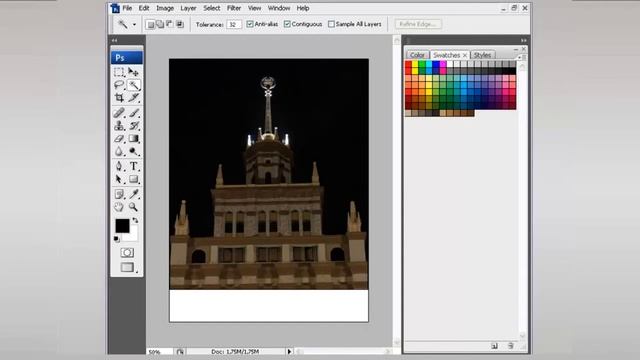Switch to the Color tab
The height and width of the screenshot is (360, 640).
tap(417, 55)
